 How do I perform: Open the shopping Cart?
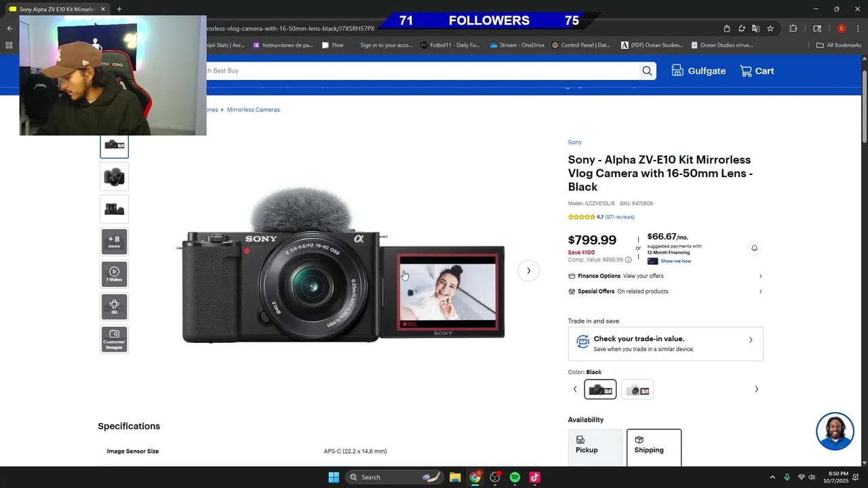pos(757,70)
